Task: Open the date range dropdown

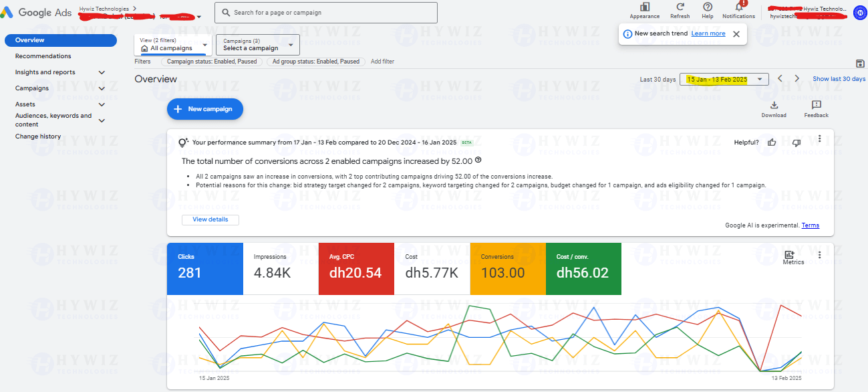Action: (x=724, y=79)
